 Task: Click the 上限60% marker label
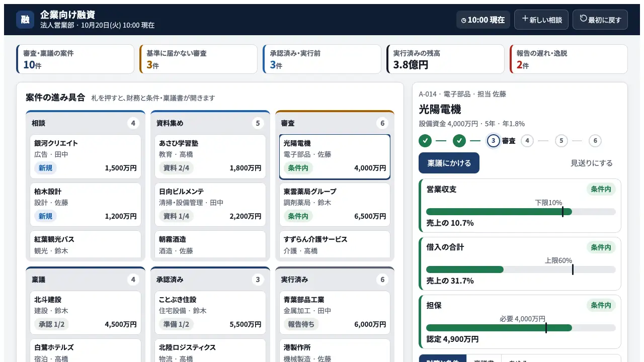(558, 260)
